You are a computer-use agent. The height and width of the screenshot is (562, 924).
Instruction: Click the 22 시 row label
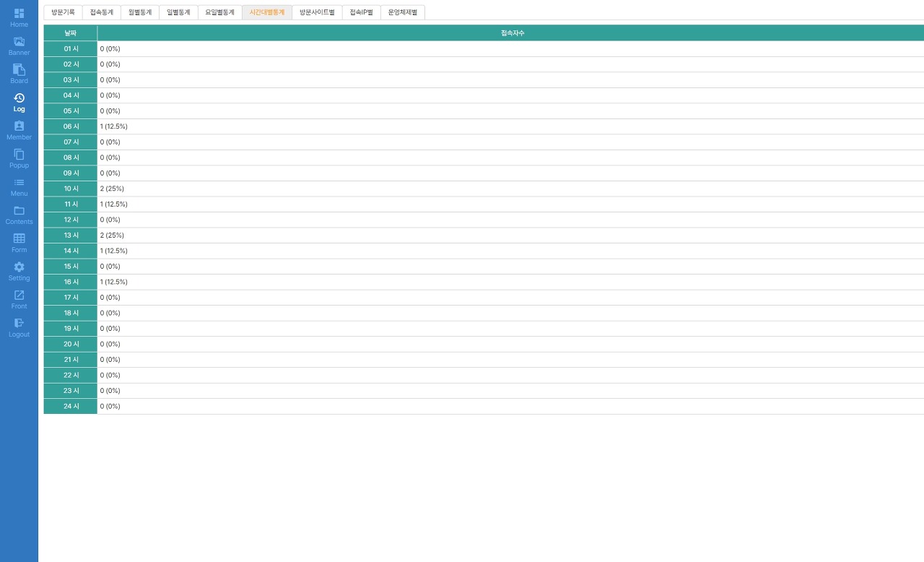click(x=70, y=375)
